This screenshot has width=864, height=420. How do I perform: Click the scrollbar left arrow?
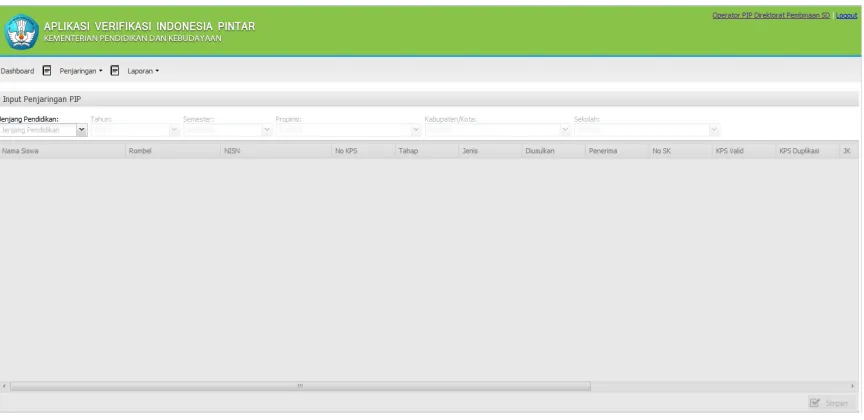pyautogui.click(x=4, y=386)
